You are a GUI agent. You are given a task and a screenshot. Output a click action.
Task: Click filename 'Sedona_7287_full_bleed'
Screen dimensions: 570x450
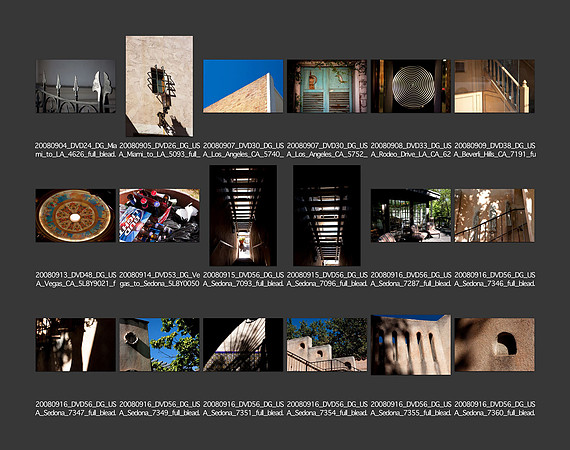click(x=411, y=279)
